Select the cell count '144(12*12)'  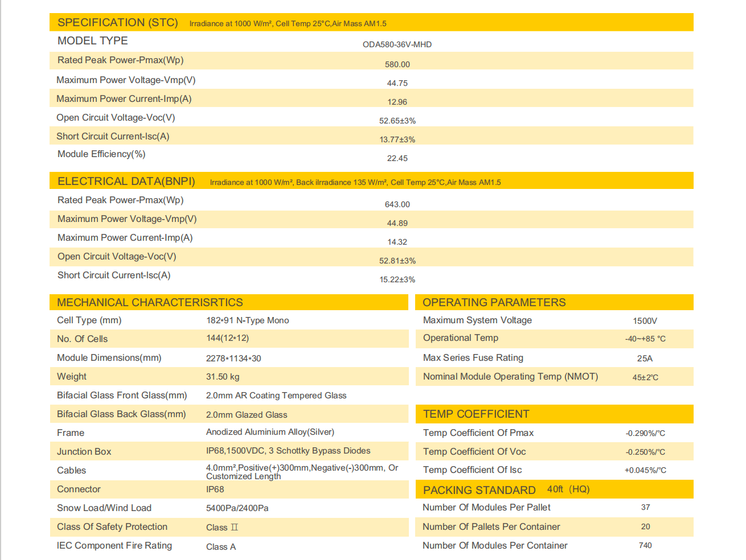tap(228, 338)
